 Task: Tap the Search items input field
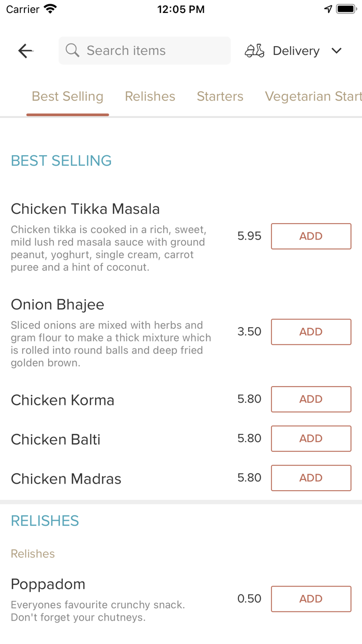[145, 50]
